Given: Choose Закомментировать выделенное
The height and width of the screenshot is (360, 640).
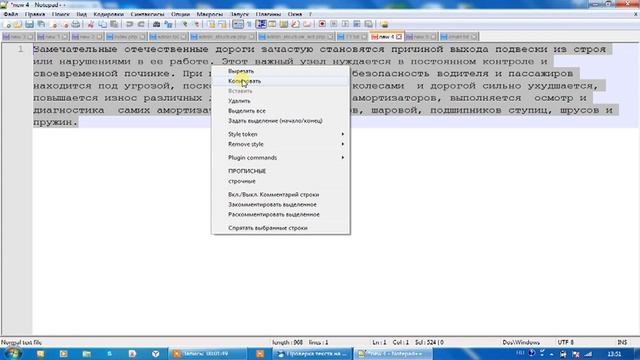Looking at the screenshot, I should pos(281,204).
